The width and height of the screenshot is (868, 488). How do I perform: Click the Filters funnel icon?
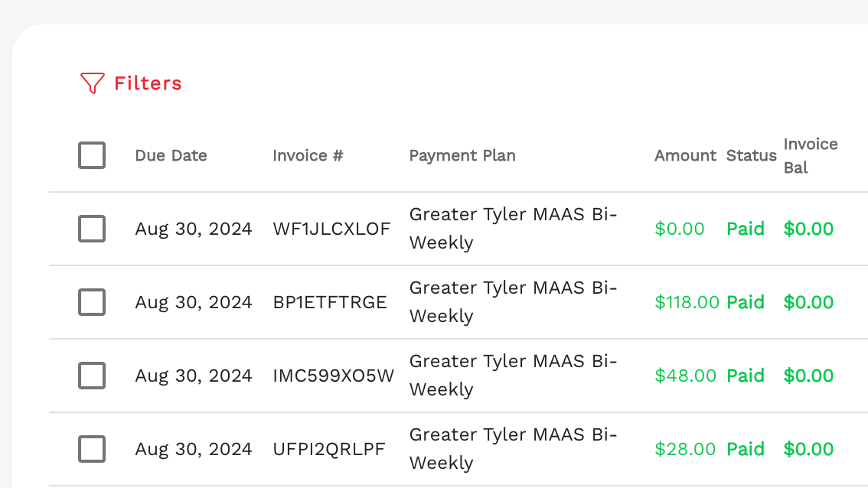coord(92,83)
